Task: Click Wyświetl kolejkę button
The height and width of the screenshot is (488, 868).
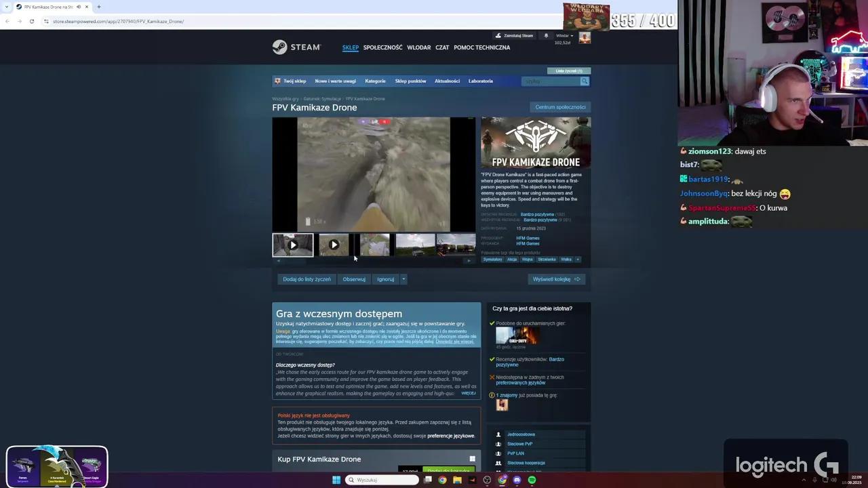Action: 556,279
